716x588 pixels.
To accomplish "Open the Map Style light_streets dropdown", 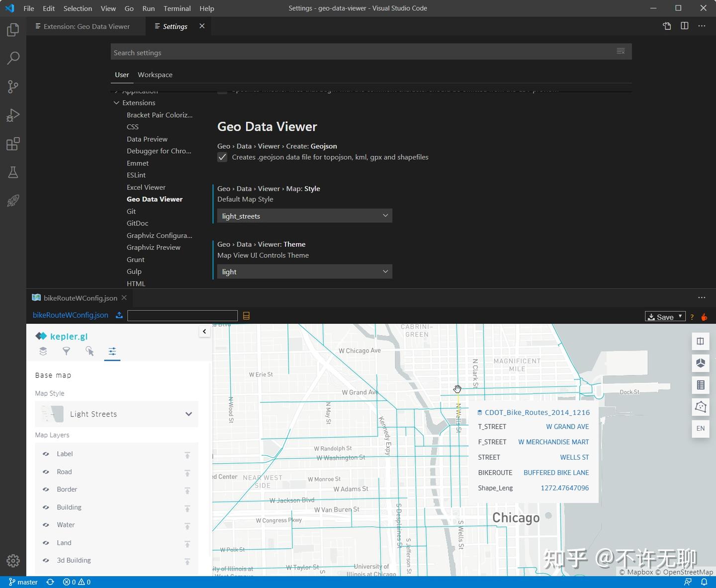I will pos(305,216).
